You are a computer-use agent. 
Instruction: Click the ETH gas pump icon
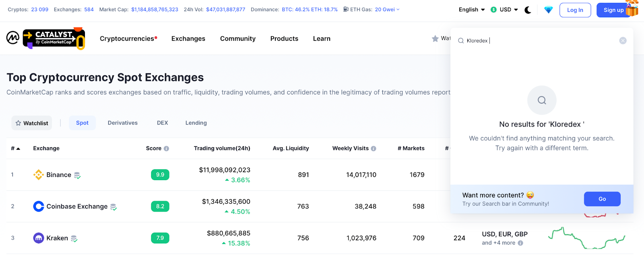346,9
